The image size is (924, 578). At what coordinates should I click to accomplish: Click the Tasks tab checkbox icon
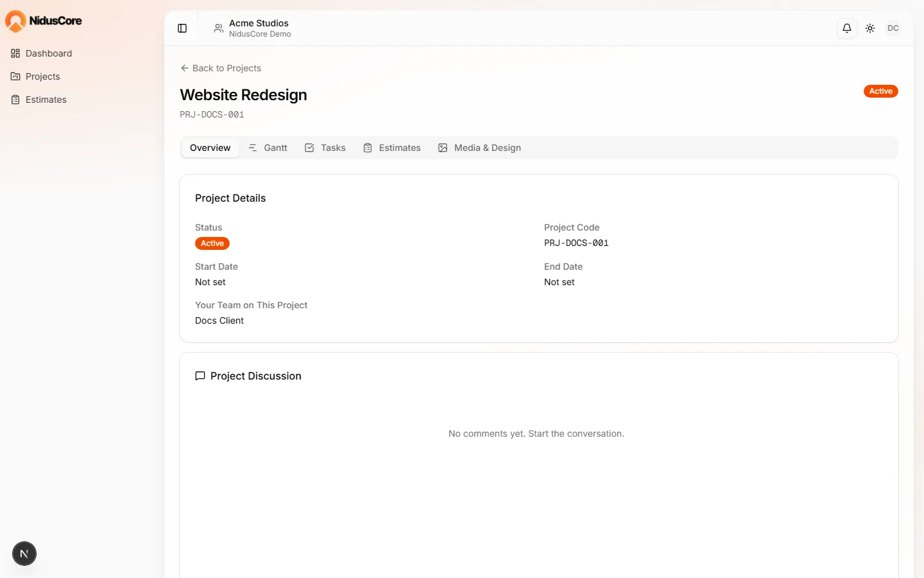pyautogui.click(x=309, y=148)
